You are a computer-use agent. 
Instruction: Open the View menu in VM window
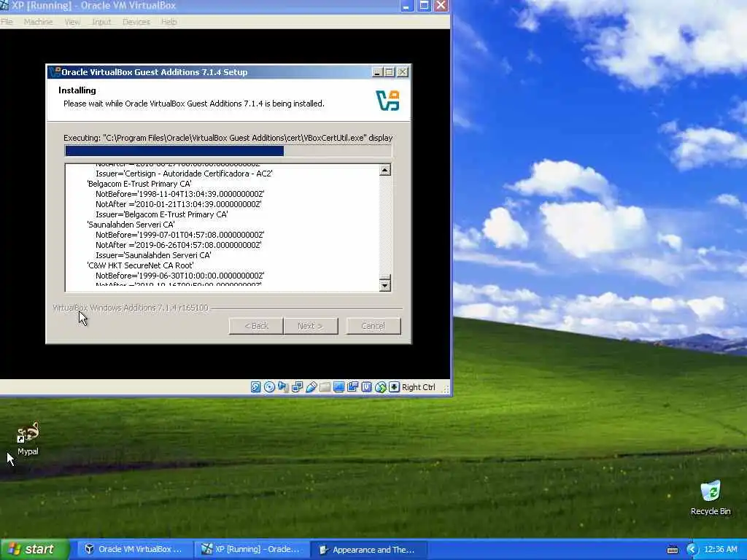point(72,22)
